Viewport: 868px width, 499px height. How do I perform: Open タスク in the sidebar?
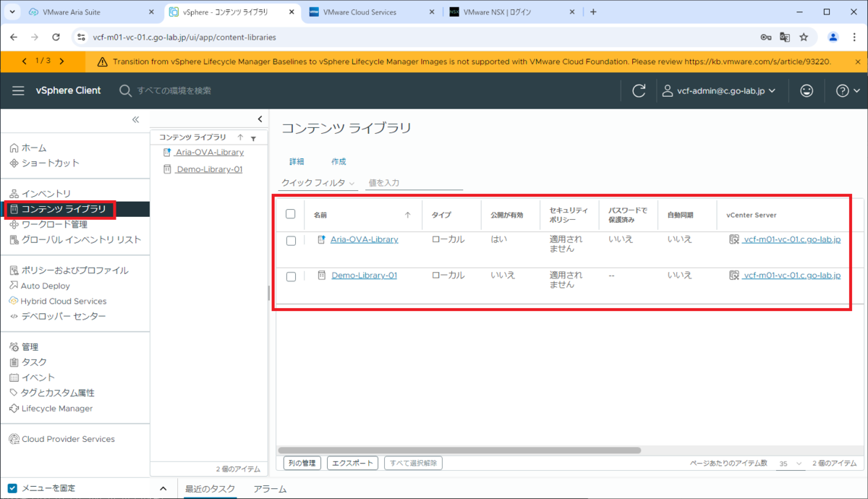(28, 362)
